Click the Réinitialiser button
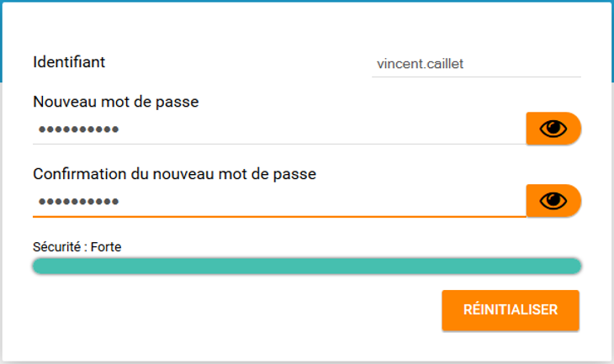614x364 pixels. coord(511,310)
